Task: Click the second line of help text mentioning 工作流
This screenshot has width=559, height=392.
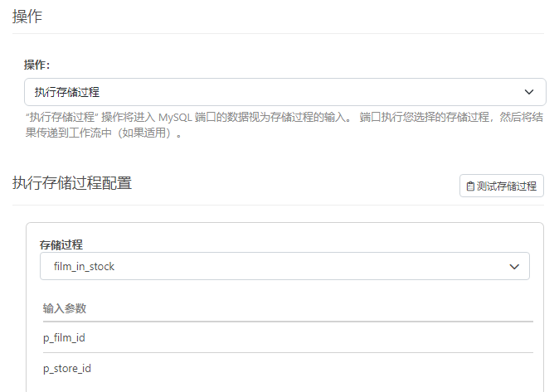Action: pyautogui.click(x=104, y=133)
